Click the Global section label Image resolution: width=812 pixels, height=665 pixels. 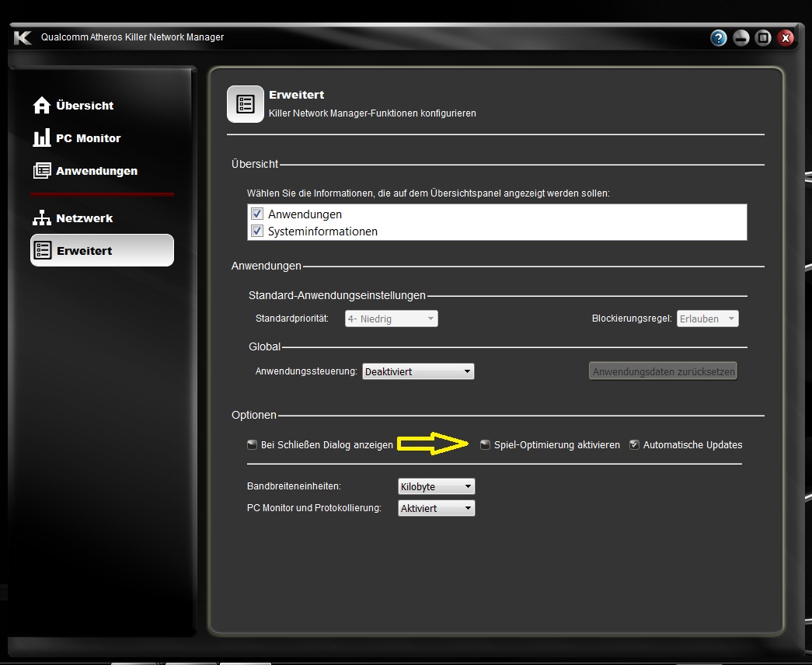click(x=264, y=346)
